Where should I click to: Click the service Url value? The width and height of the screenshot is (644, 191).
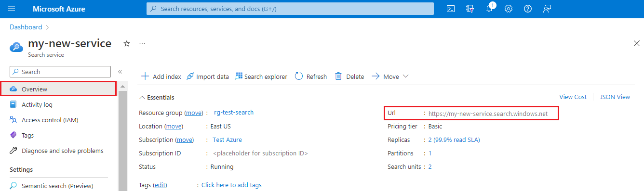tap(488, 114)
